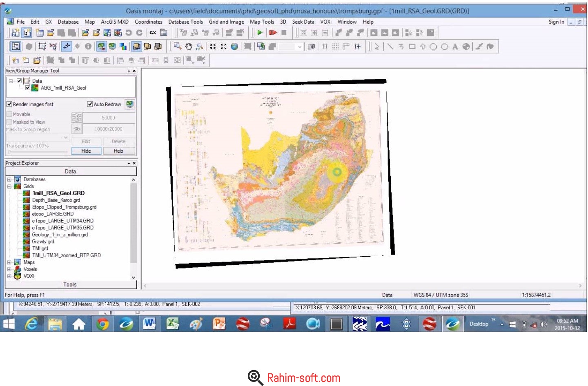Screen dimensions: 588x386
Task: Click the Data bar in Project Explorer
Action: pos(71,171)
